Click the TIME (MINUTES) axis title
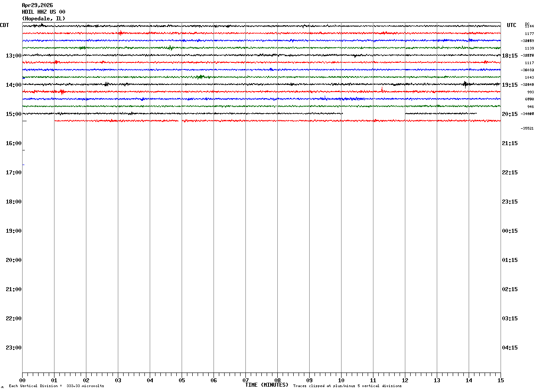 267,385
